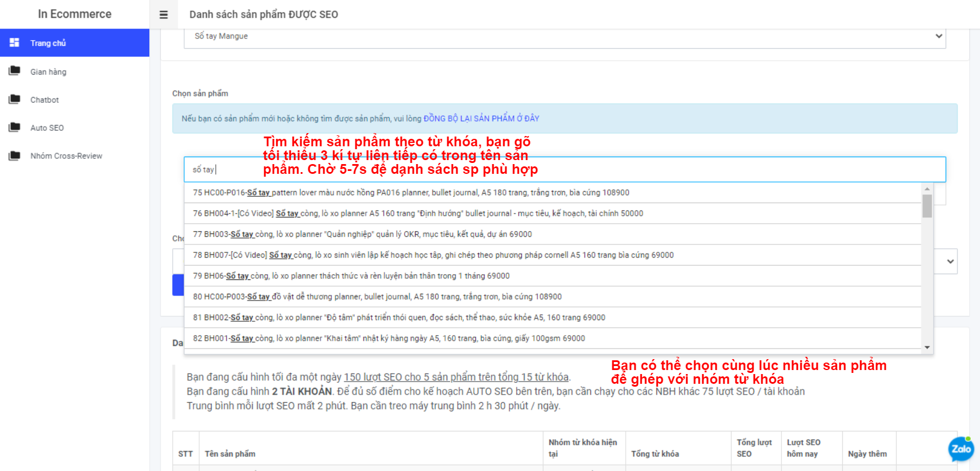
Task: Click the In Ecommerce logo title
Action: (x=75, y=14)
